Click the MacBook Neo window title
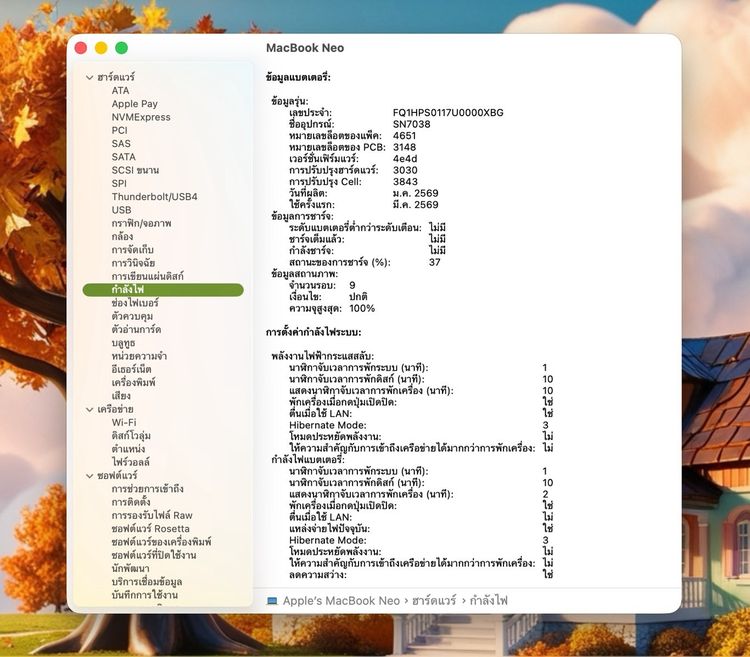Screen dimensions: 750x657 [x=305, y=48]
